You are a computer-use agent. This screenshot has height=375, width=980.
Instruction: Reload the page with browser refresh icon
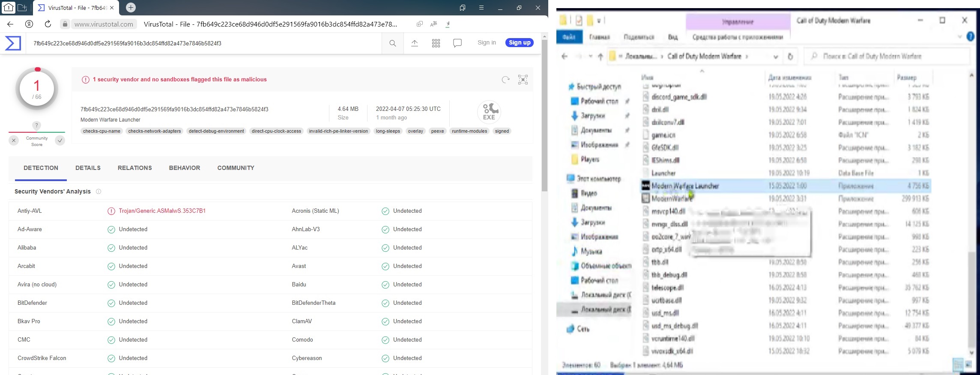[x=48, y=24]
